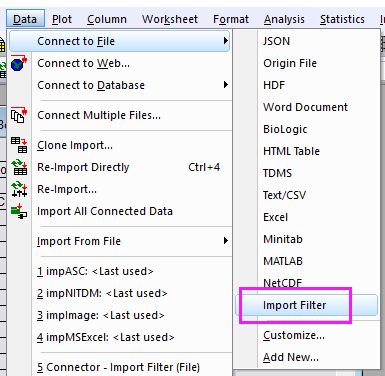The image size is (385, 376).
Task: Choose Word Document connector
Action: [306, 107]
